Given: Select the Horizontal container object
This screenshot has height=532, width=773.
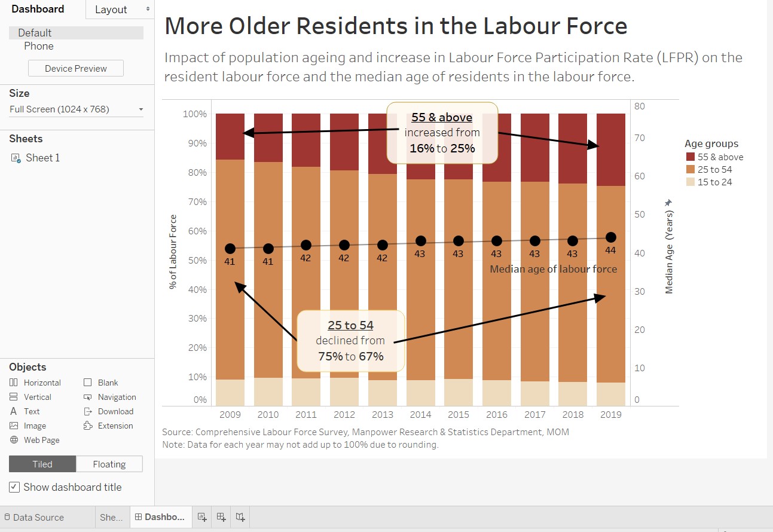Looking at the screenshot, I should click(x=35, y=383).
